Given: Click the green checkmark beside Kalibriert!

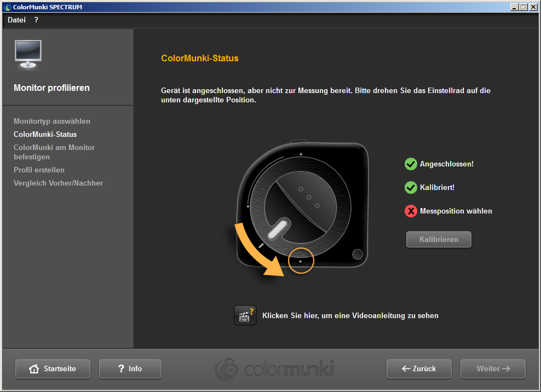Looking at the screenshot, I should [x=411, y=187].
